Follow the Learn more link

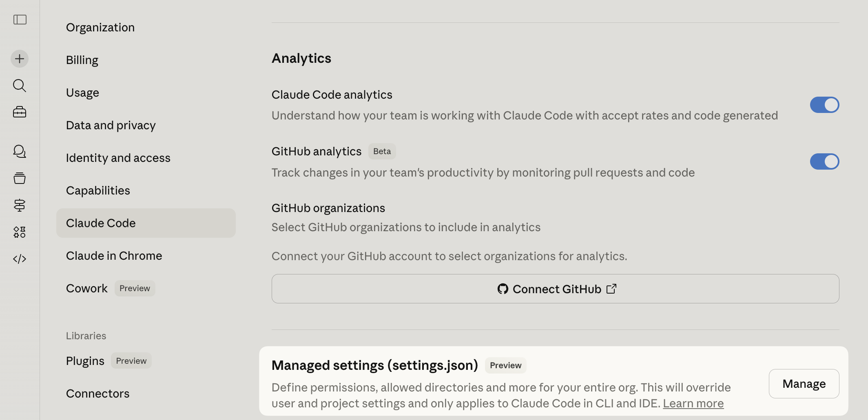(x=693, y=403)
